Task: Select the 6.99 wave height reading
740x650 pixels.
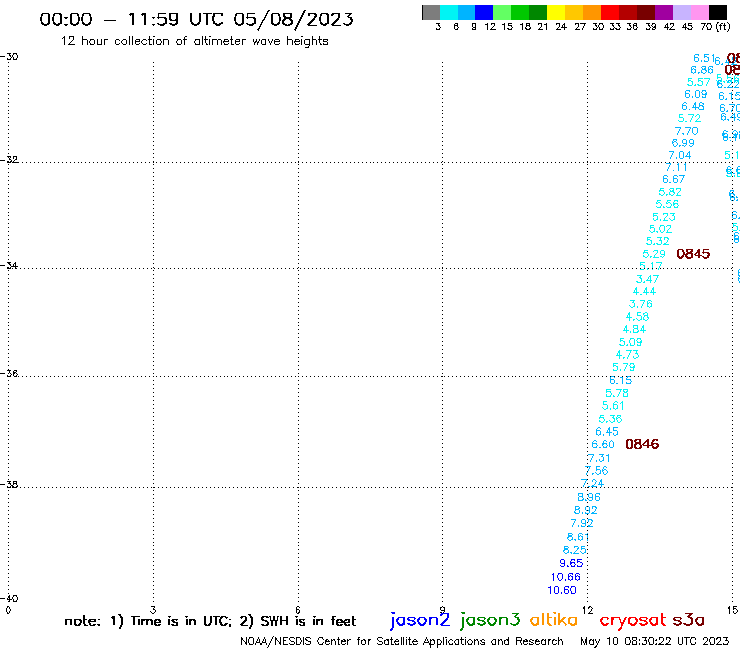Action: (x=683, y=143)
